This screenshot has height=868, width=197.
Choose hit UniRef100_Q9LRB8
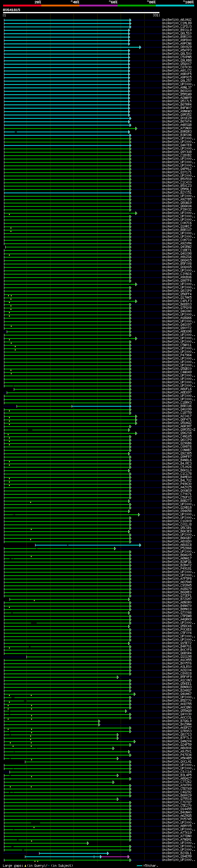(x=177, y=61)
